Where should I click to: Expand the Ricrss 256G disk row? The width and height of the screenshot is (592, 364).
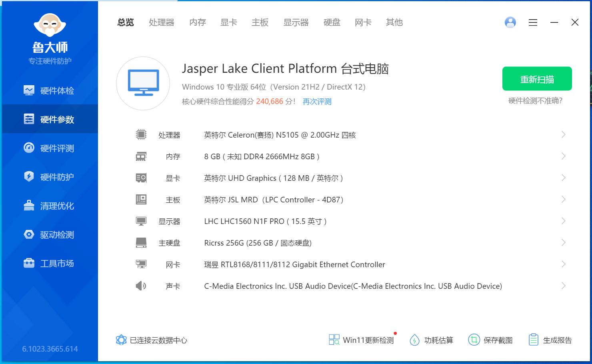coord(563,243)
